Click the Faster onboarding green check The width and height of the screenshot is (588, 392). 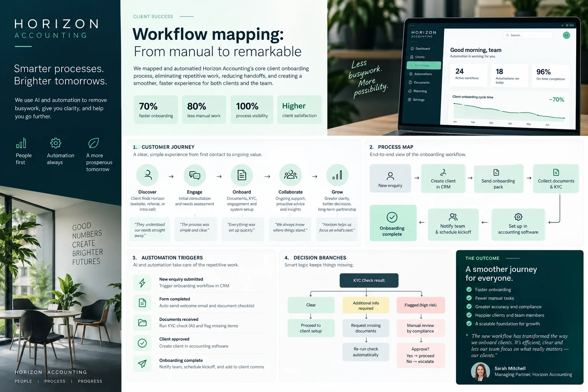(469, 289)
